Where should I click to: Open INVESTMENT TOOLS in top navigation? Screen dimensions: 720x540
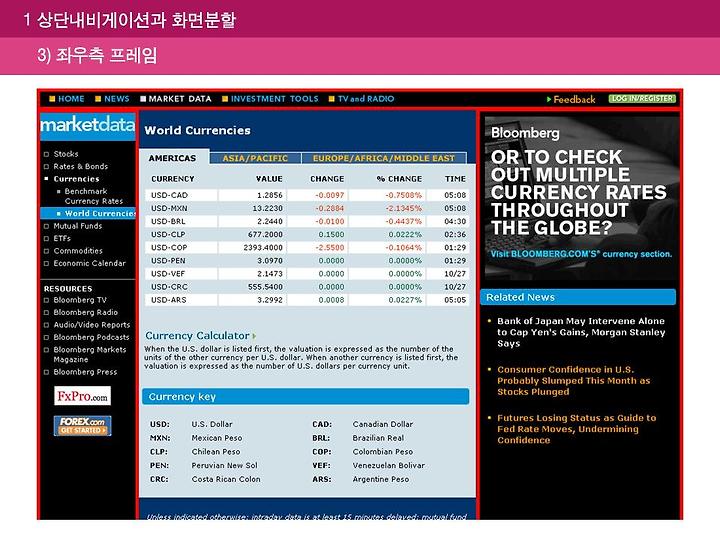[x=270, y=99]
